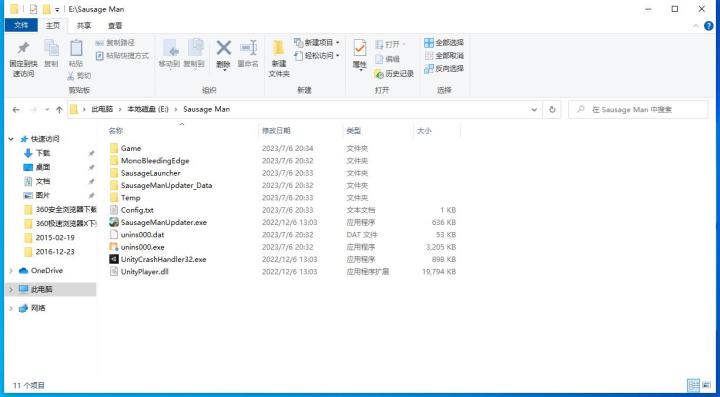
Task: Select the Config.txt file
Action: coord(137,210)
